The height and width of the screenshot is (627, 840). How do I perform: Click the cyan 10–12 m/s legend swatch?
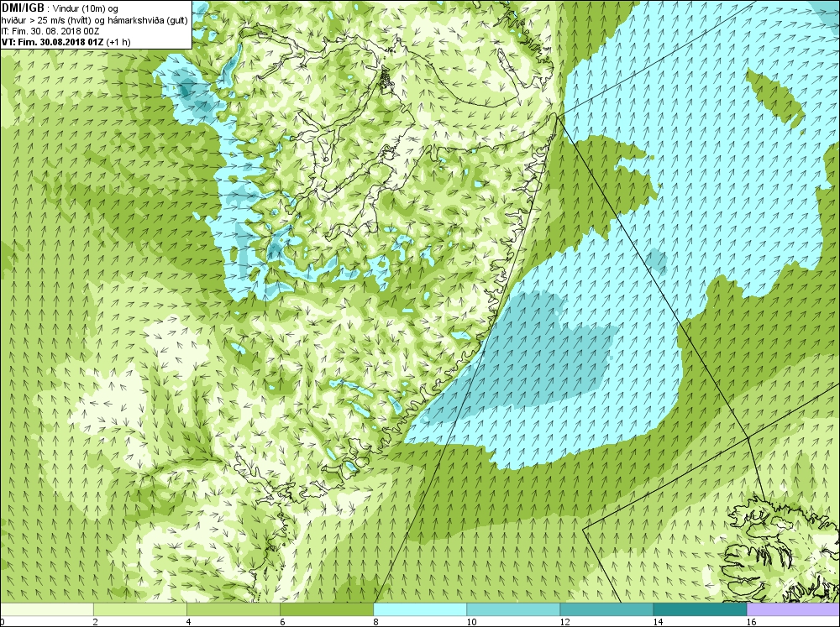pos(513,609)
